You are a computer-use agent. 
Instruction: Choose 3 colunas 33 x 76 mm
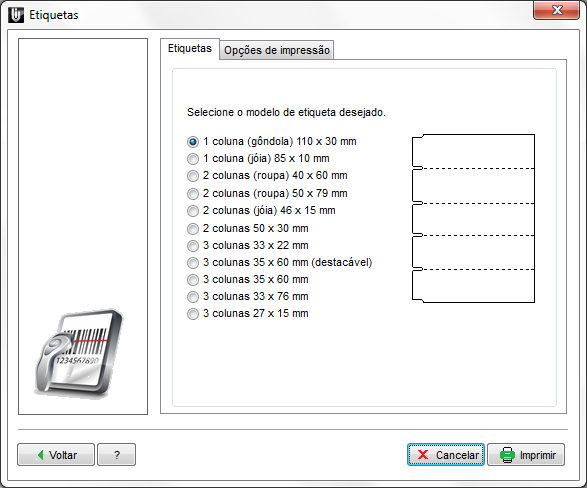click(x=247, y=296)
